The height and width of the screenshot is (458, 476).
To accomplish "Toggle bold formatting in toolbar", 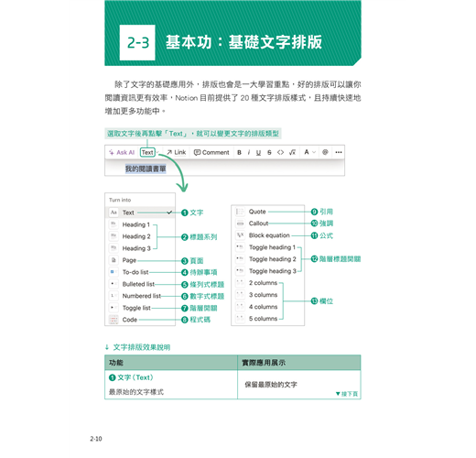I will pyautogui.click(x=239, y=152).
